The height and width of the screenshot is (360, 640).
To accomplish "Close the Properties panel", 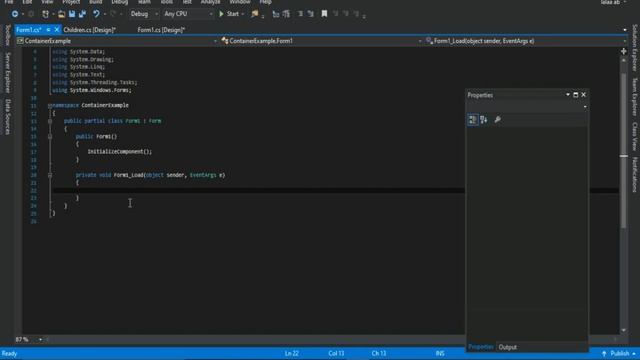I will pyautogui.click(x=584, y=95).
